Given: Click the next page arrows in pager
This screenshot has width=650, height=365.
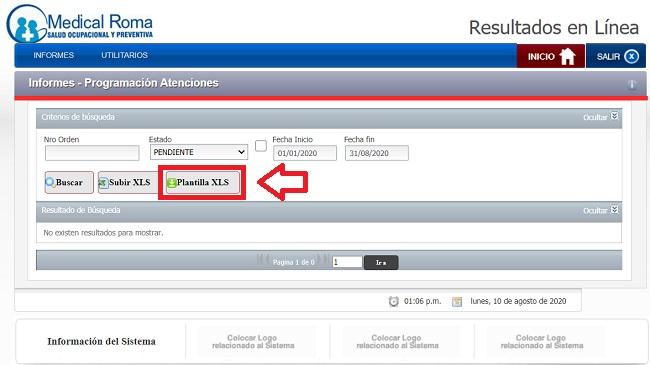Looking at the screenshot, I should (x=324, y=259).
